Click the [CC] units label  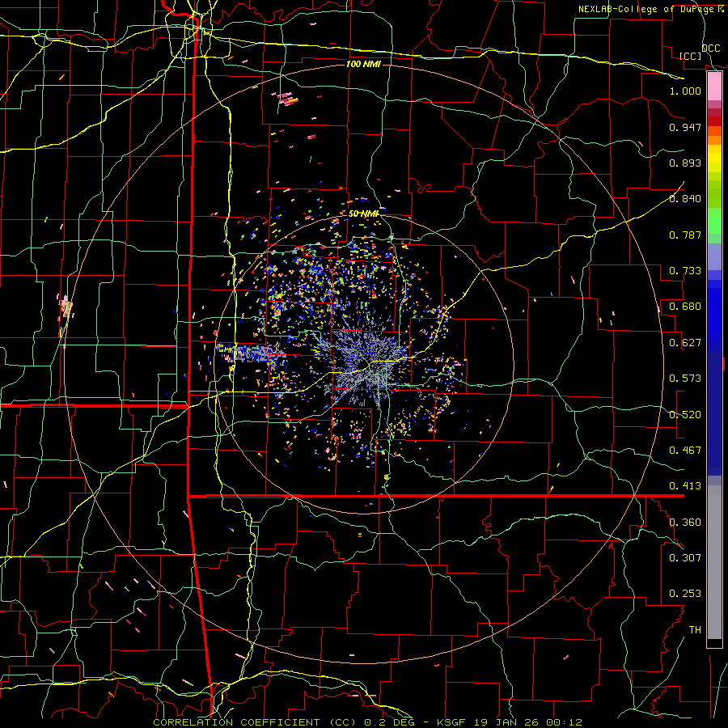coord(691,56)
